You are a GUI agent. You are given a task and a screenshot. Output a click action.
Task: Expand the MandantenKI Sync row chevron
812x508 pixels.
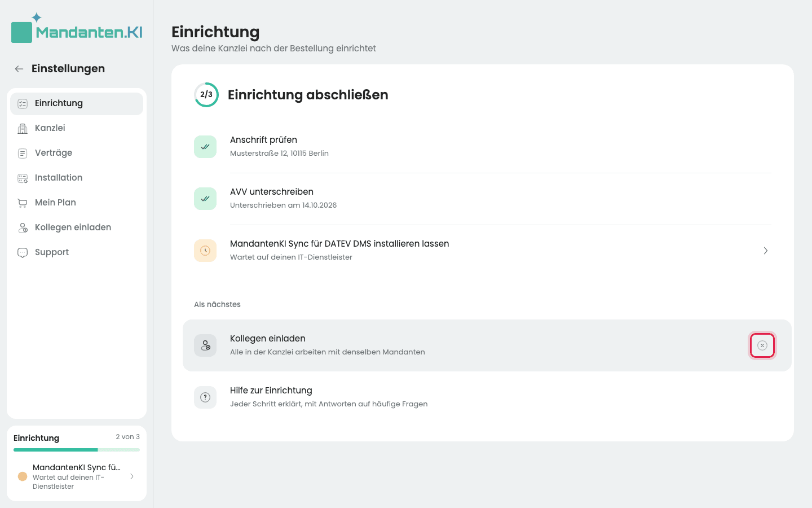pyautogui.click(x=765, y=251)
